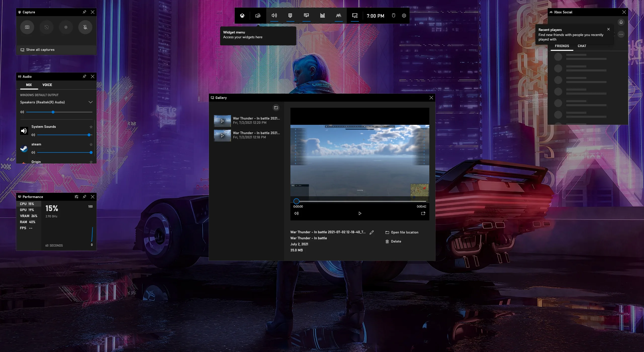This screenshot has height=352, width=644.
Task: Open the War Thunder clip from 12:20 PM
Action: click(247, 121)
